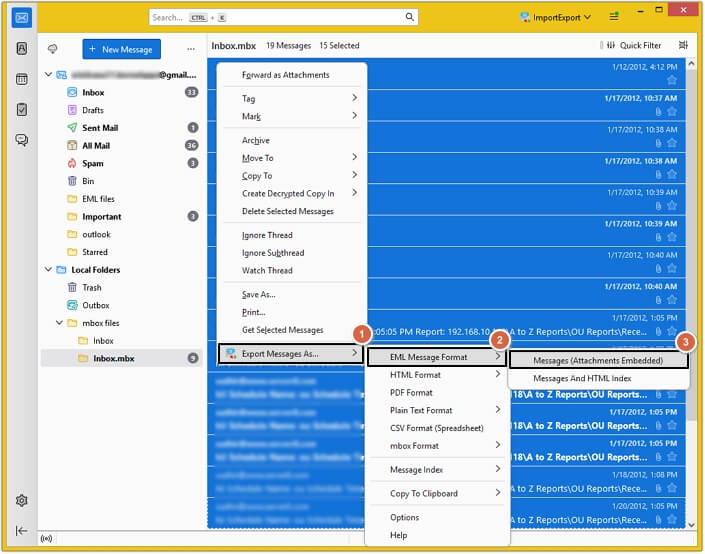Star the 1/12/2012 4:12 PM message
705x554 pixels.
[x=672, y=81]
